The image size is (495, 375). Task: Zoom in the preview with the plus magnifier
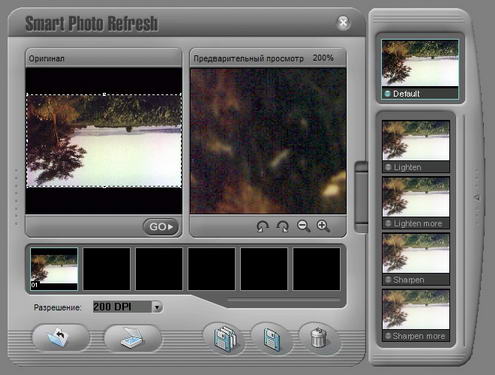pyautogui.click(x=323, y=226)
